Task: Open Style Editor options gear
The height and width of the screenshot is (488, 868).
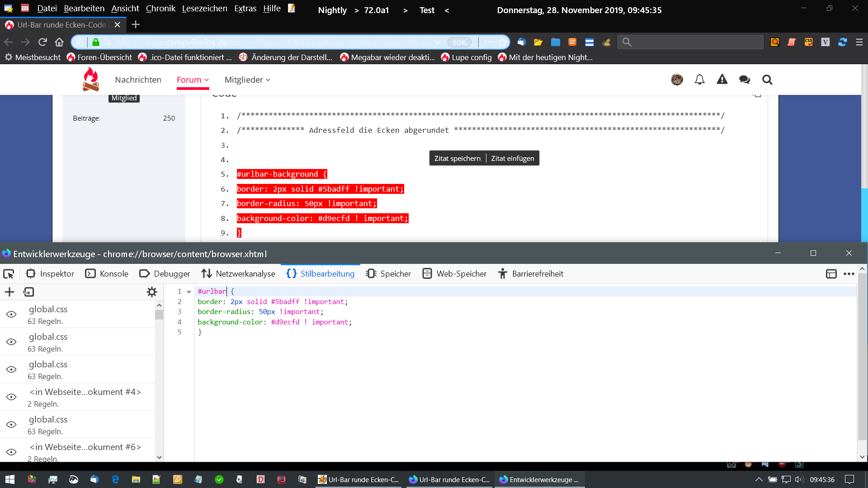Action: (152, 292)
